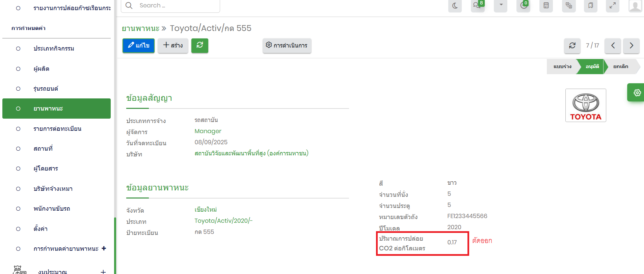This screenshot has width=644, height=274.
Task: Expand การกำหนดค่ายานพาหนะ with its plus sign
Action: 104,248
